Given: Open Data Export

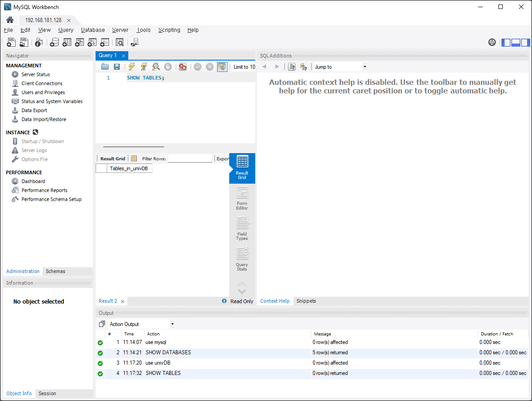Looking at the screenshot, I should [34, 110].
